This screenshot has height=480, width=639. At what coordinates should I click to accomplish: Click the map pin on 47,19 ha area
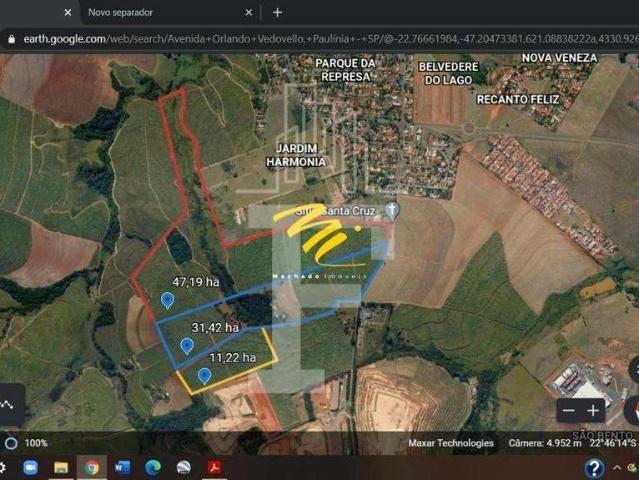[167, 299]
